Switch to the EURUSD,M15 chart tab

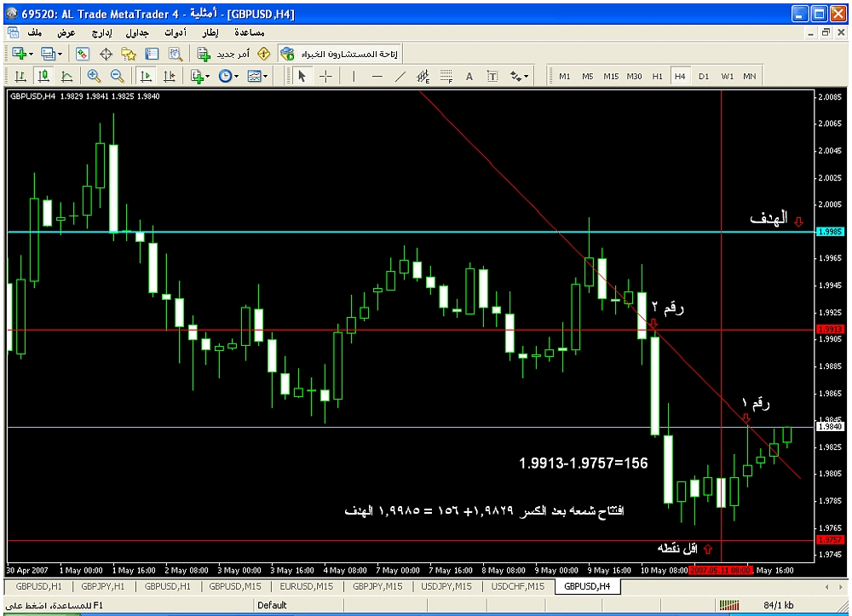[x=307, y=586]
